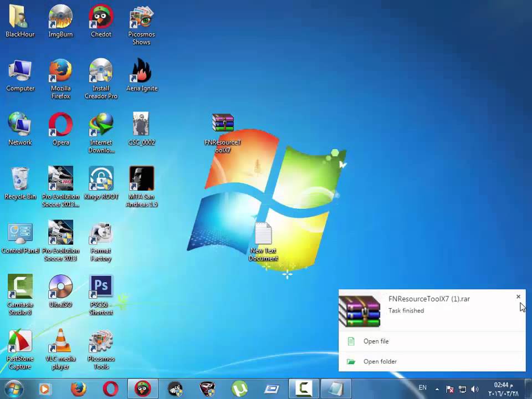
Task: Select the Recycle Bin icon
Action: click(x=20, y=182)
